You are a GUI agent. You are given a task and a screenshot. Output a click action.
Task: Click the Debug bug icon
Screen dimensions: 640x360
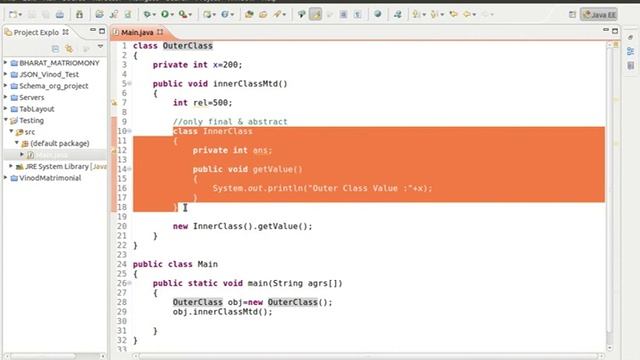[147, 15]
